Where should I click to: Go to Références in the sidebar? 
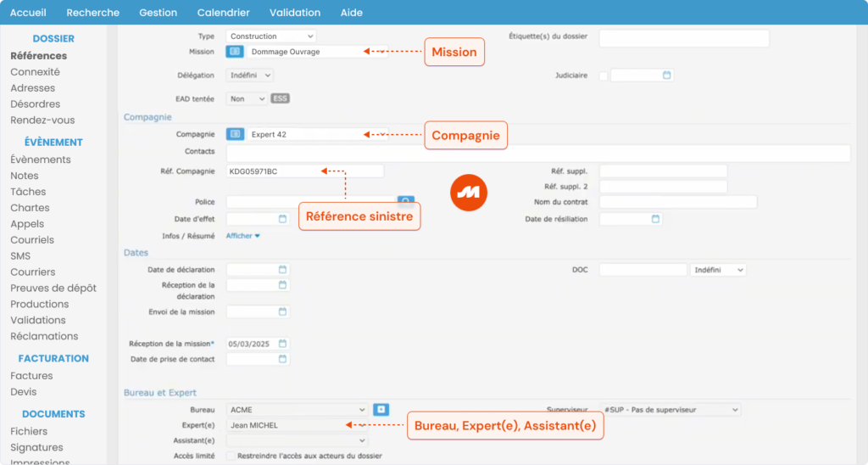(x=39, y=55)
